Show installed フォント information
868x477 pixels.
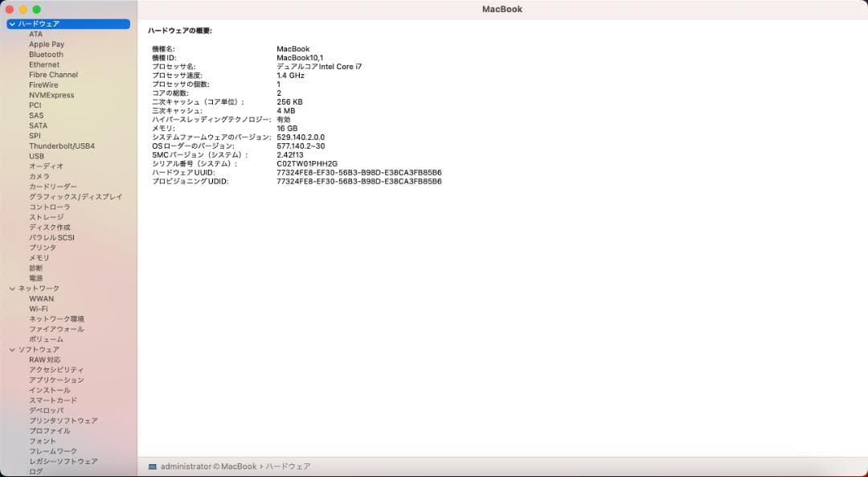click(42, 441)
